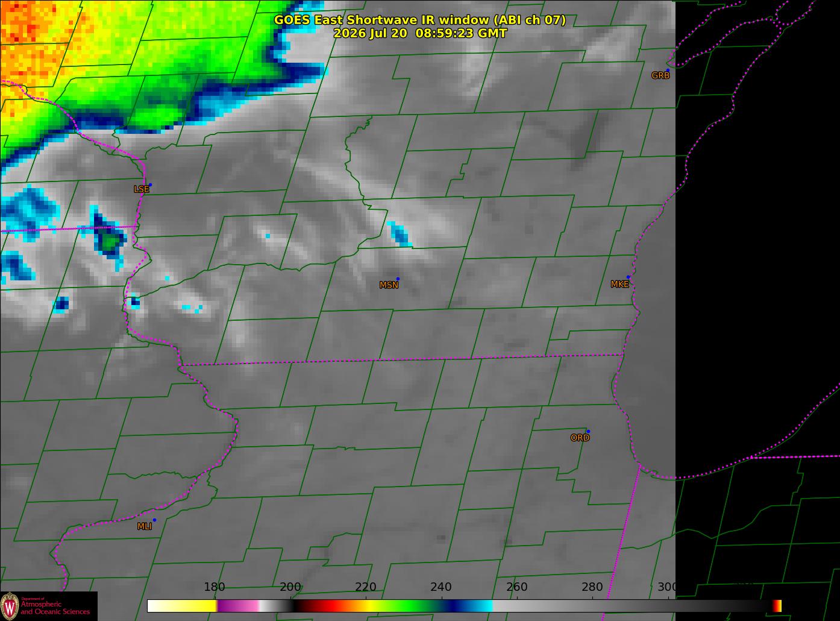Click the 2026 Jul 20 timestamp text
Viewport: 840px width, 621px height.
pyautogui.click(x=420, y=33)
